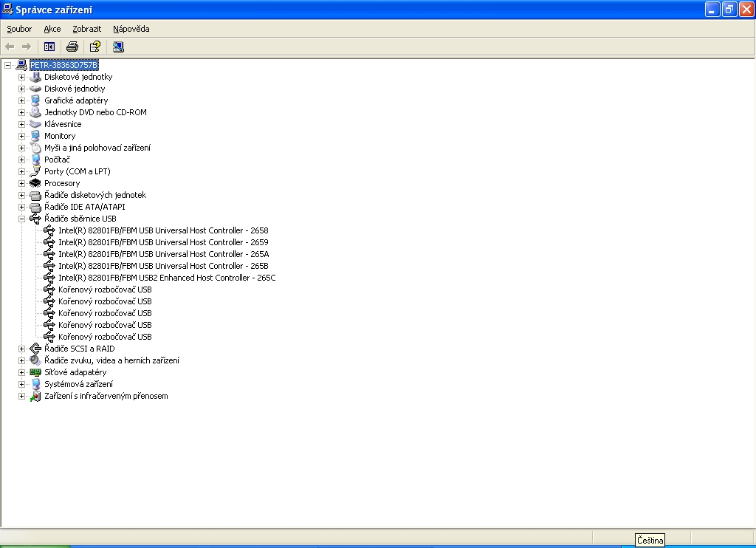
Task: Click the display icon of Grafické adaptéry
Action: click(35, 100)
